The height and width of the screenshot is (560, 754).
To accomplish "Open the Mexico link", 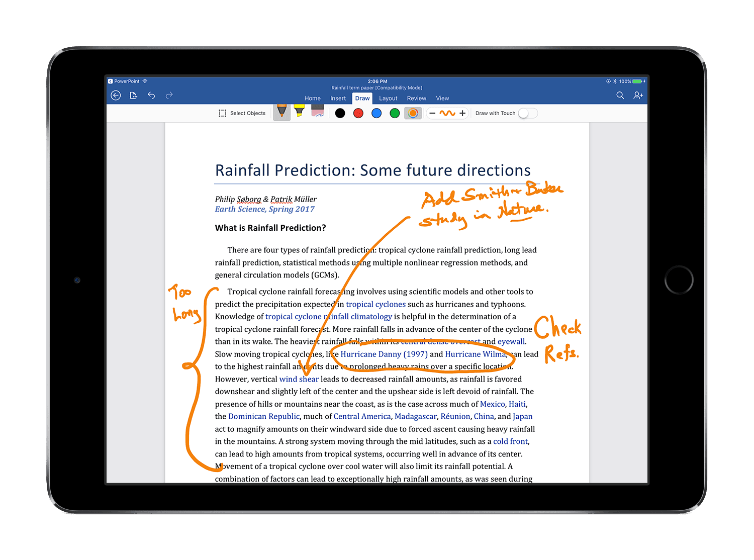I will 493,404.
